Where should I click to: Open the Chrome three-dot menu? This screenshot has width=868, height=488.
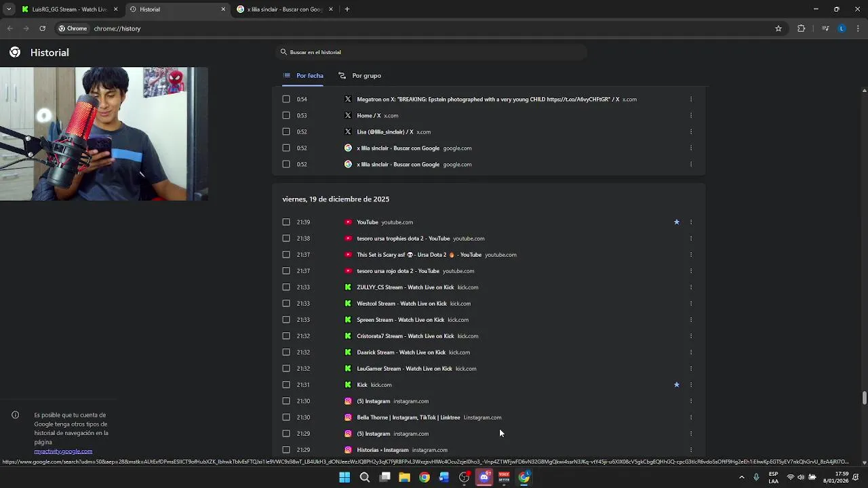click(858, 28)
